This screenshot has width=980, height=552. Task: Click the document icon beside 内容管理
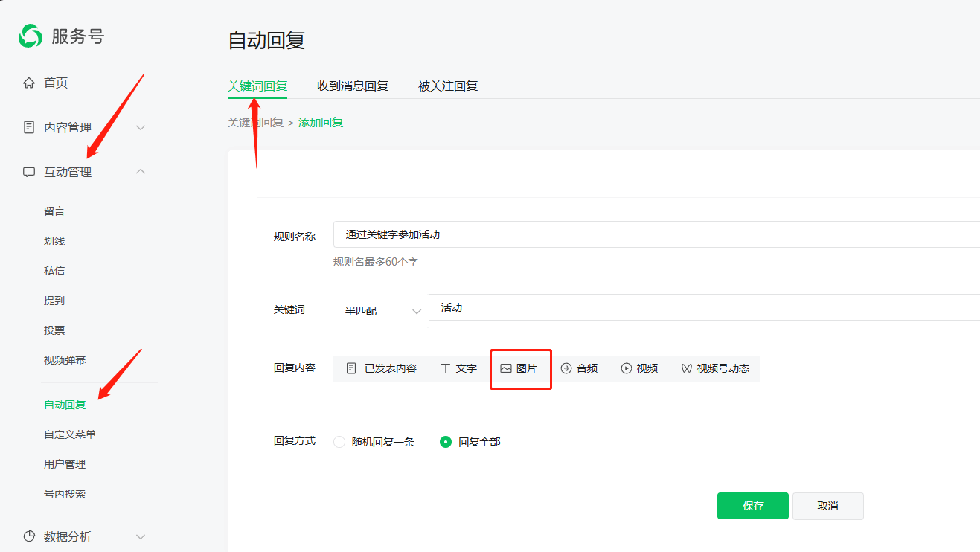[x=29, y=127]
